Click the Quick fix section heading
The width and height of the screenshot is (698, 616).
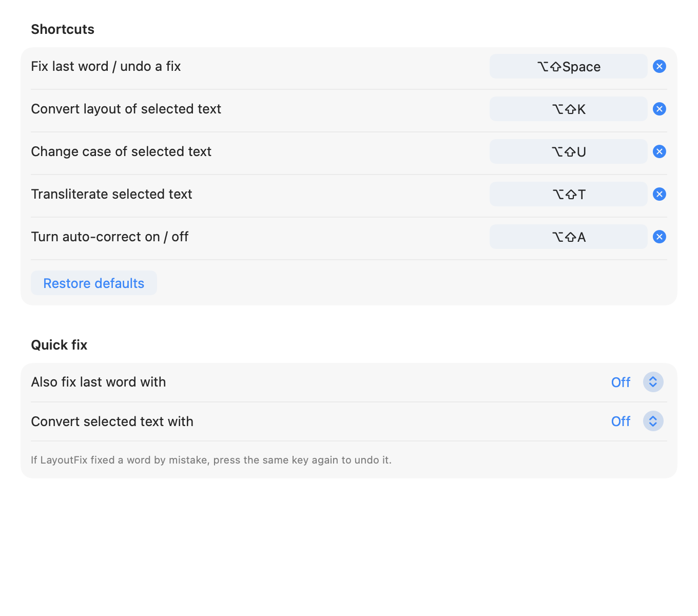(59, 345)
